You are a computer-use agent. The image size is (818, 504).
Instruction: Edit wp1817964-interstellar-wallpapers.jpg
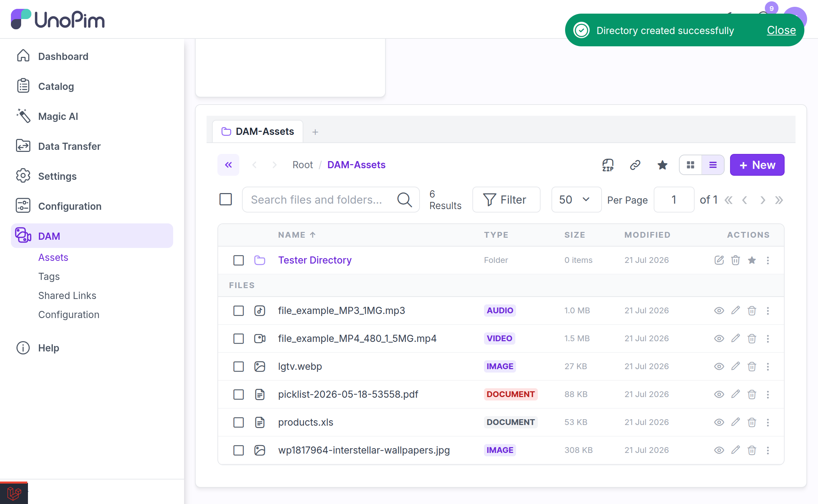735,450
